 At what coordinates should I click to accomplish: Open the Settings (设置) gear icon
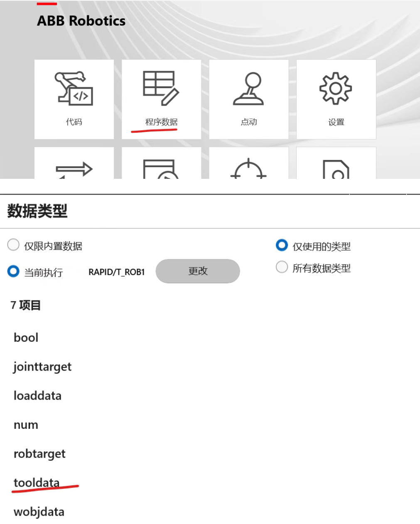click(x=336, y=89)
